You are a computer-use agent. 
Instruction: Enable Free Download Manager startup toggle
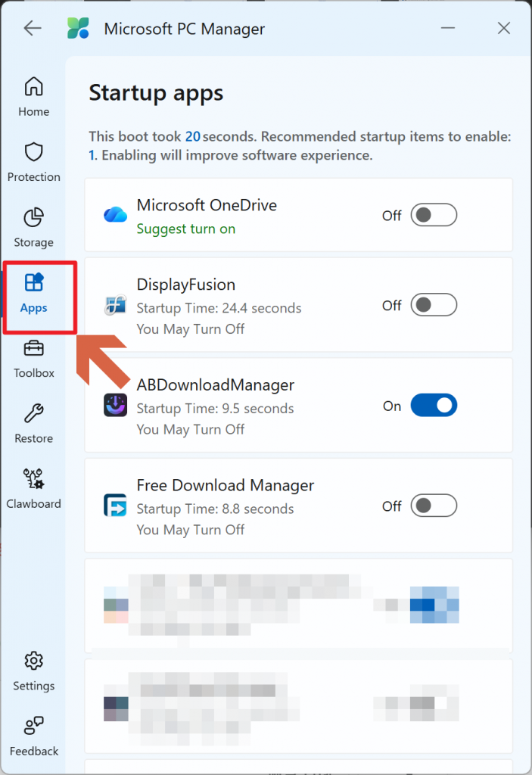pos(434,506)
